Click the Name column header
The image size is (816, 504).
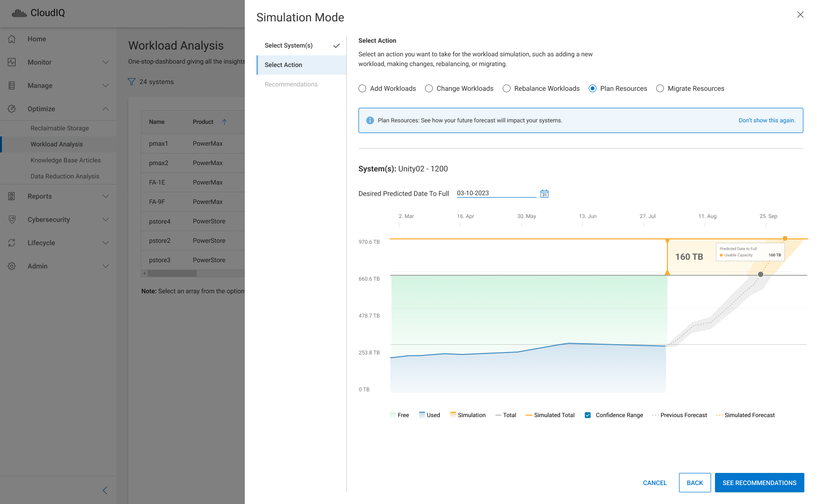(x=157, y=122)
